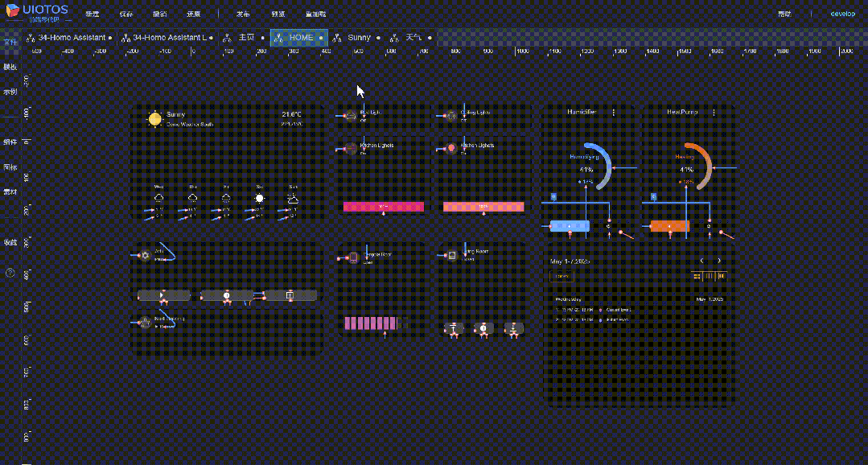Click the pink brightness slider bar
868x465 pixels.
(384, 207)
